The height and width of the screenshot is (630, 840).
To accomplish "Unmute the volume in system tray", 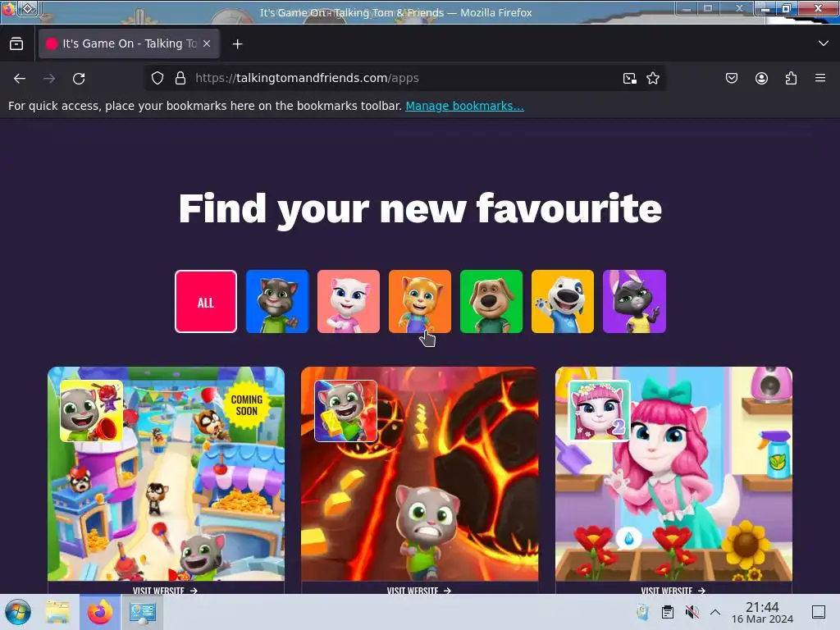I will tap(692, 612).
